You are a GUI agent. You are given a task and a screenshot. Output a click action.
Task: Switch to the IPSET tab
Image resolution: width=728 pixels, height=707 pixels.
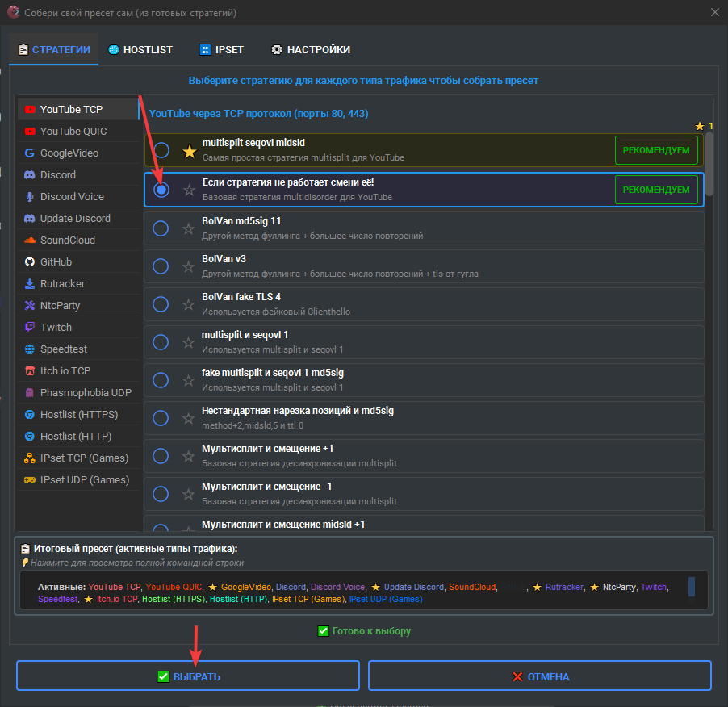(x=221, y=50)
